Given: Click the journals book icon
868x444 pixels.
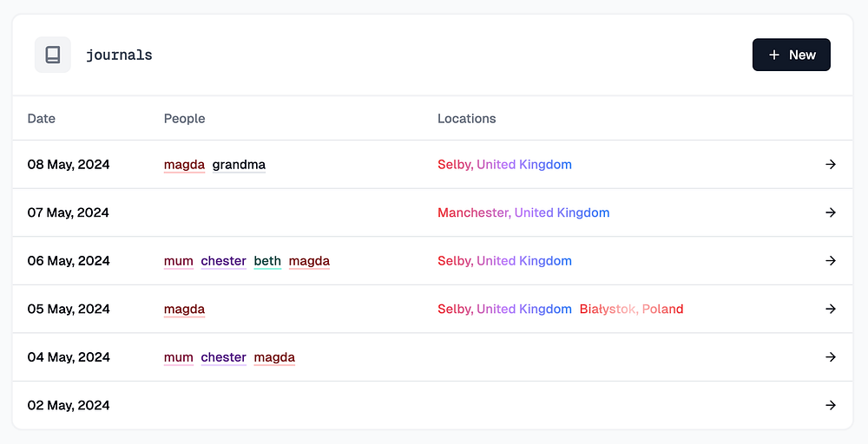Looking at the screenshot, I should [x=52, y=55].
